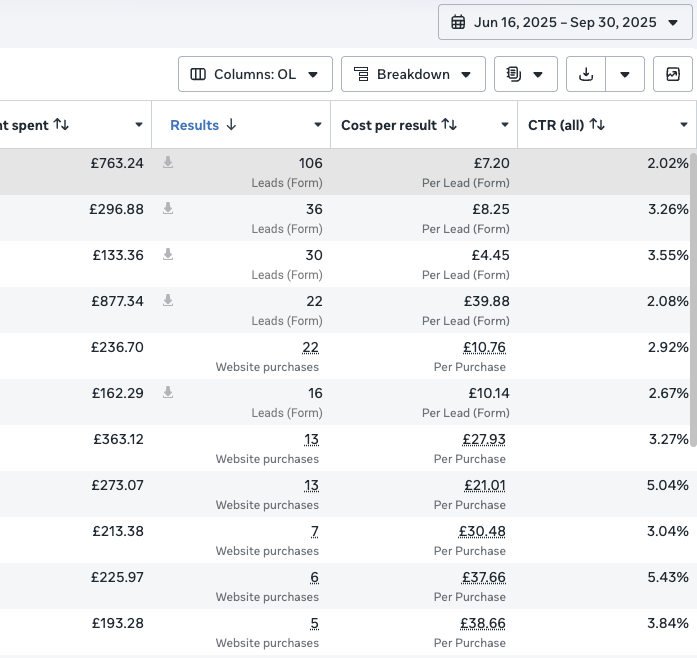Select the 106 leads result value

pos(311,163)
